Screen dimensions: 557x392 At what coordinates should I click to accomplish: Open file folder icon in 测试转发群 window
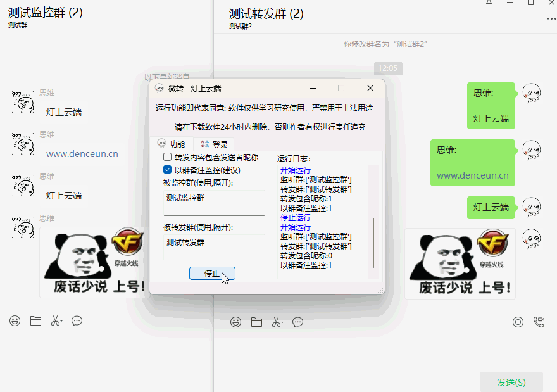[256, 322]
